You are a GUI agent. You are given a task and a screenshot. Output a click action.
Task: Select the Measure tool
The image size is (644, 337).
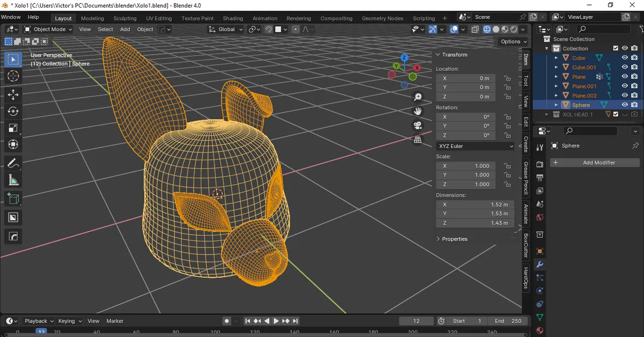click(x=14, y=180)
